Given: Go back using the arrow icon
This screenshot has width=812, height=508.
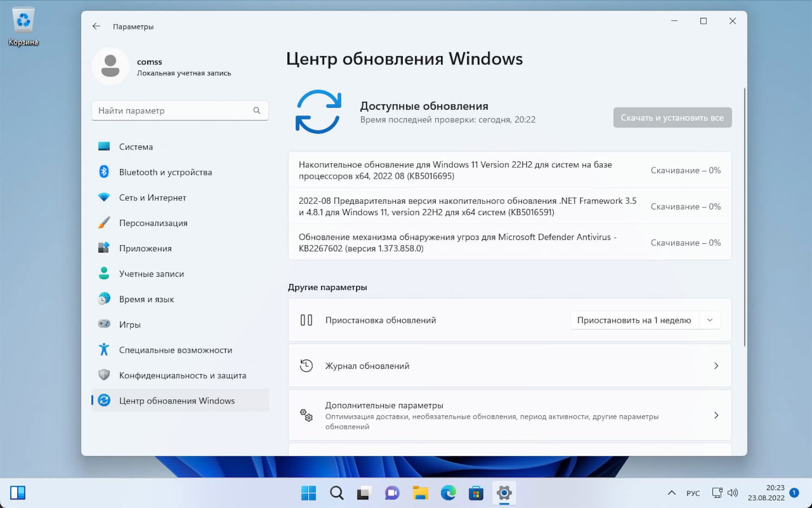Looking at the screenshot, I should (x=96, y=26).
